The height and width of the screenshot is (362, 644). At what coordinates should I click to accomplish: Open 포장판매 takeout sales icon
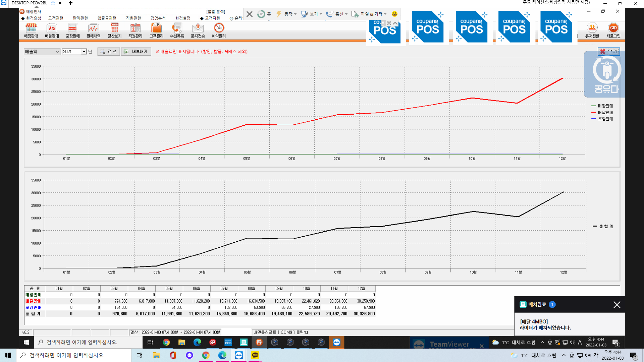pos(72,31)
